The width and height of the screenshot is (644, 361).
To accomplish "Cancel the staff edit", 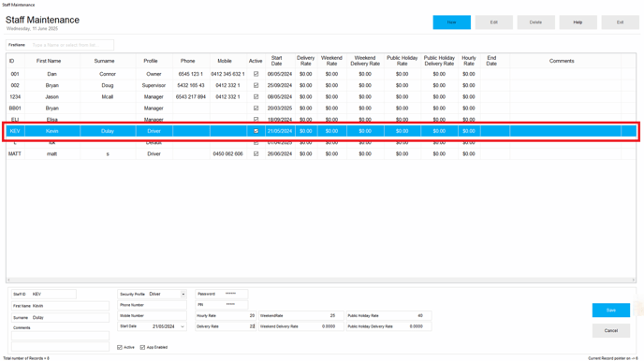I will (610, 331).
